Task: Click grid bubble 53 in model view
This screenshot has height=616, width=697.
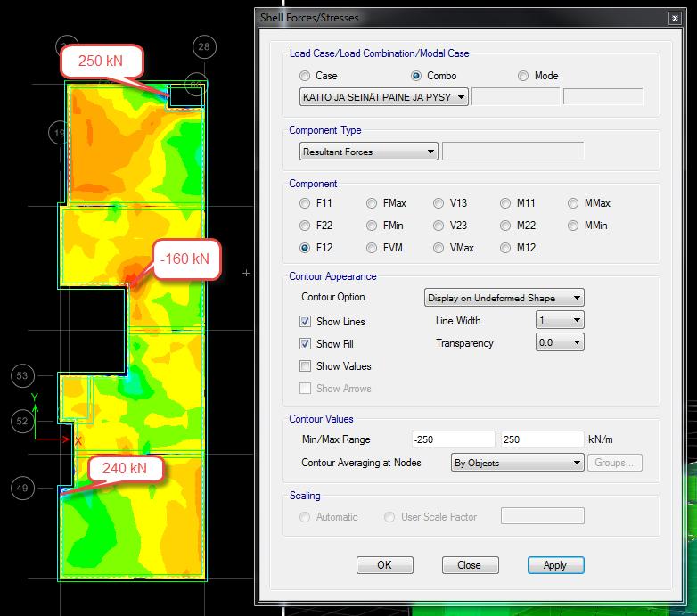Action: pos(22,376)
